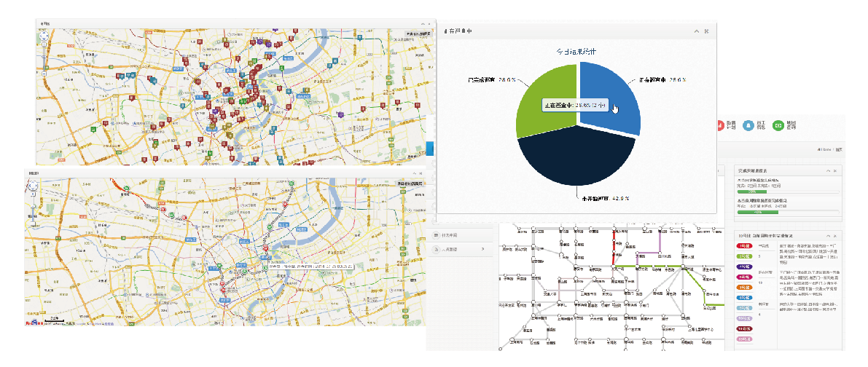This screenshot has width=868, height=367.
Task: Expand the second sidebar menu item arrow
Action: tap(483, 250)
